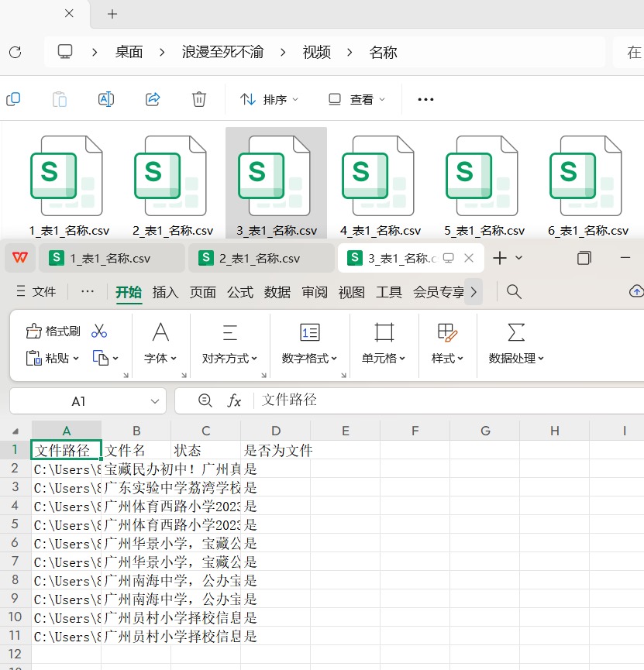Open the 审阅 ribbon tab
Image resolution: width=644 pixels, height=670 pixels.
point(315,292)
